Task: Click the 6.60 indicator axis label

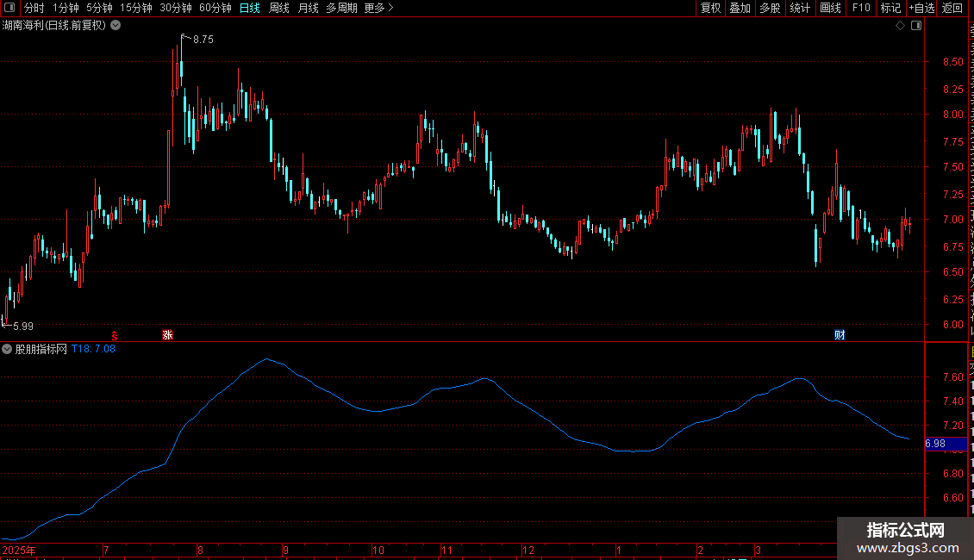Action: pyautogui.click(x=952, y=497)
